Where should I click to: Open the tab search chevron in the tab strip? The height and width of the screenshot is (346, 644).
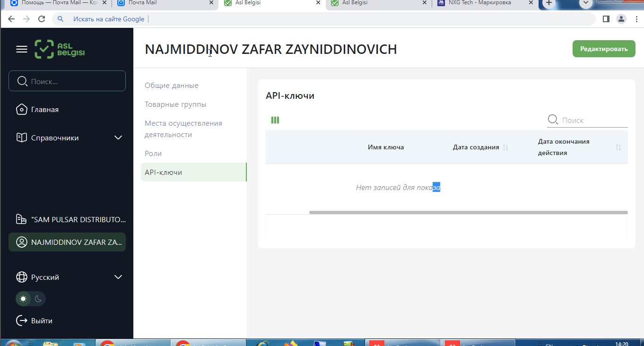click(x=586, y=3)
